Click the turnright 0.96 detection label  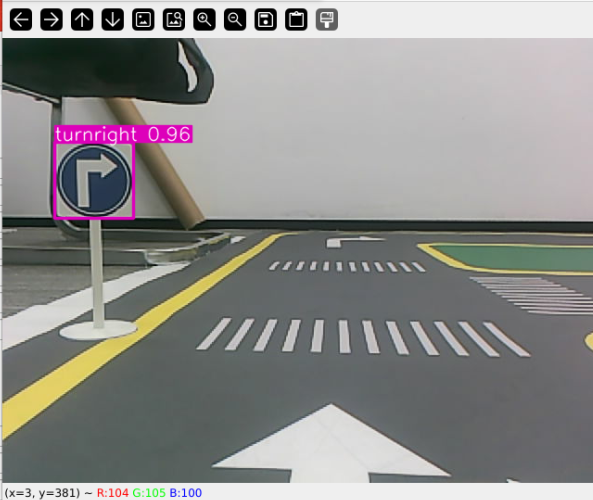point(123,134)
